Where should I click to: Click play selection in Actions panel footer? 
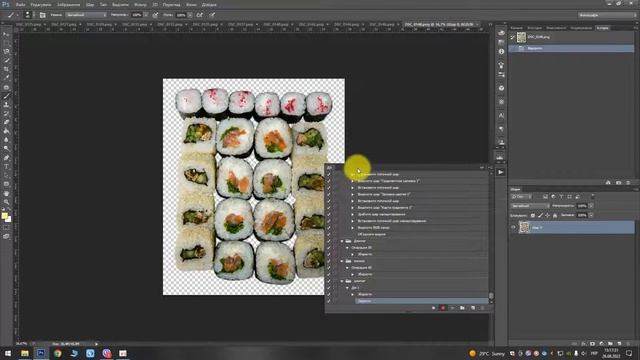coord(452,308)
